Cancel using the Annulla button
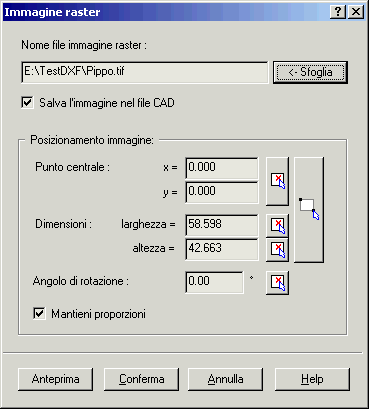 (226, 379)
